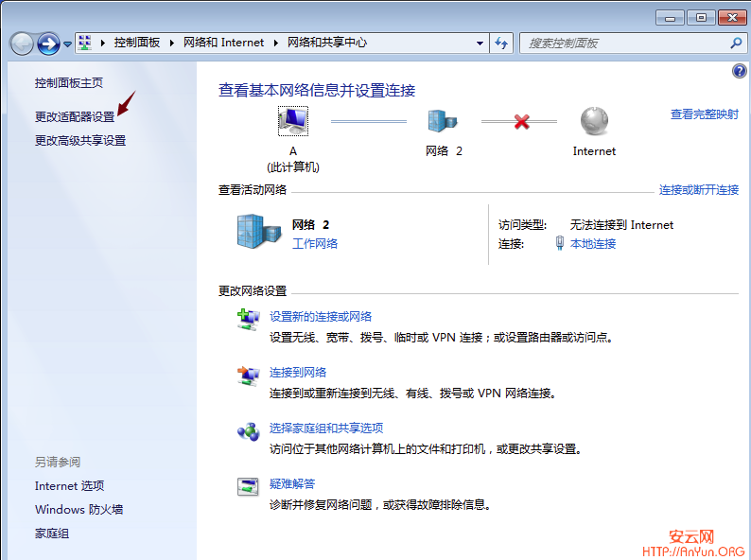Click the back navigation arrow button
Viewport: 751px width, 560px height.
tap(22, 44)
